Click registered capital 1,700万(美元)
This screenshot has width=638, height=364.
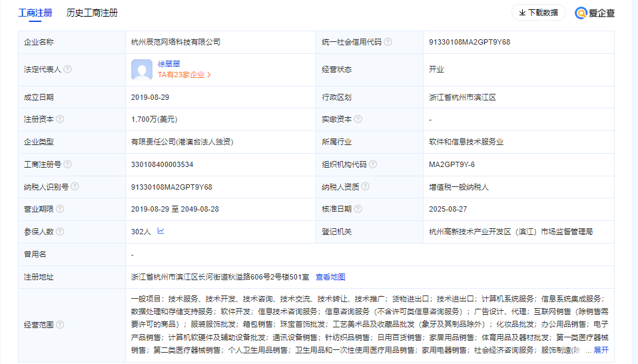[x=155, y=119]
